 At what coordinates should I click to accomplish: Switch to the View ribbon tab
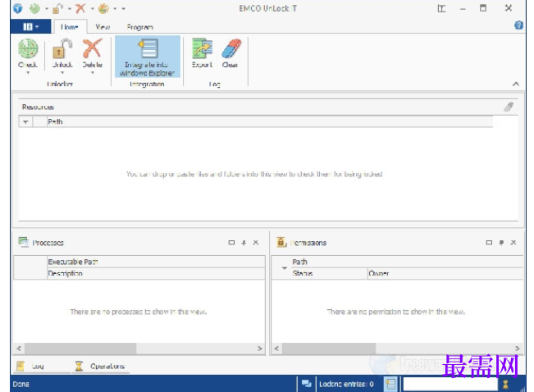click(103, 27)
